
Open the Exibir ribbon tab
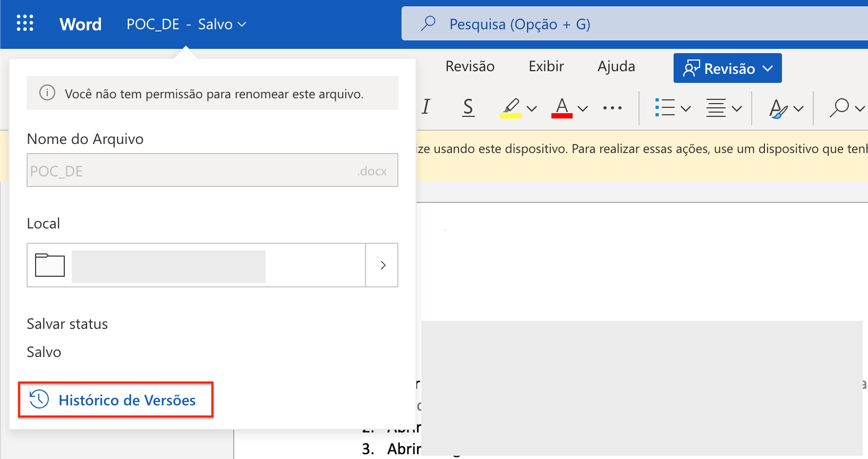[x=546, y=66]
